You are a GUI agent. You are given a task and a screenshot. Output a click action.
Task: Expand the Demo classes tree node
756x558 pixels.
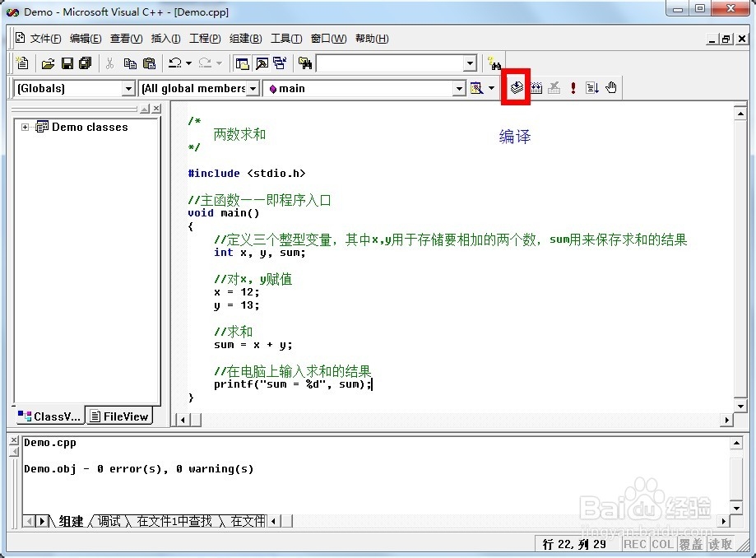25,127
